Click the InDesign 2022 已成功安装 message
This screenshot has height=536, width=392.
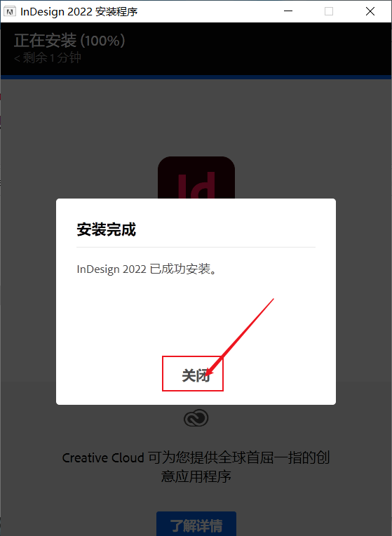pyautogui.click(x=147, y=269)
